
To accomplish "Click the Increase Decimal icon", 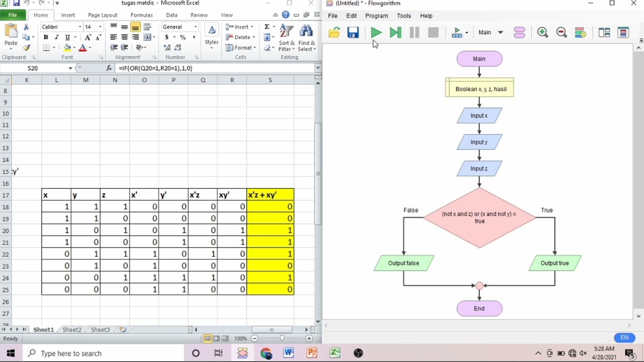I will point(168,48).
